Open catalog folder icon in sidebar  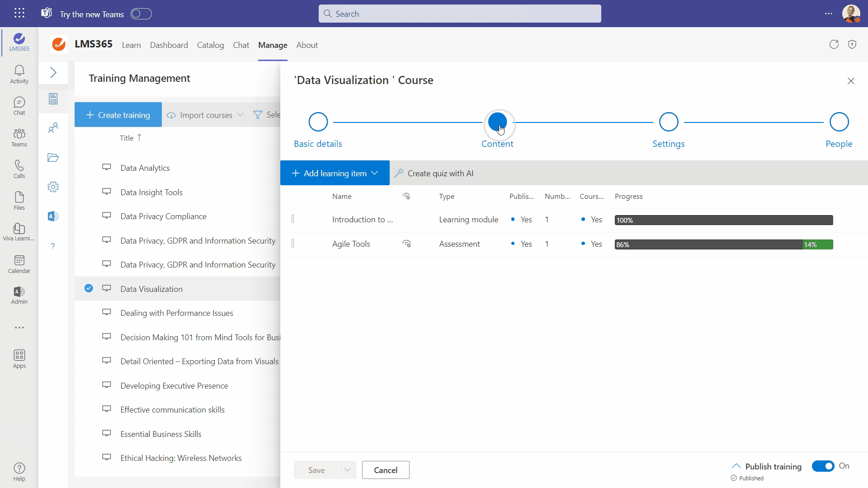pyautogui.click(x=53, y=157)
